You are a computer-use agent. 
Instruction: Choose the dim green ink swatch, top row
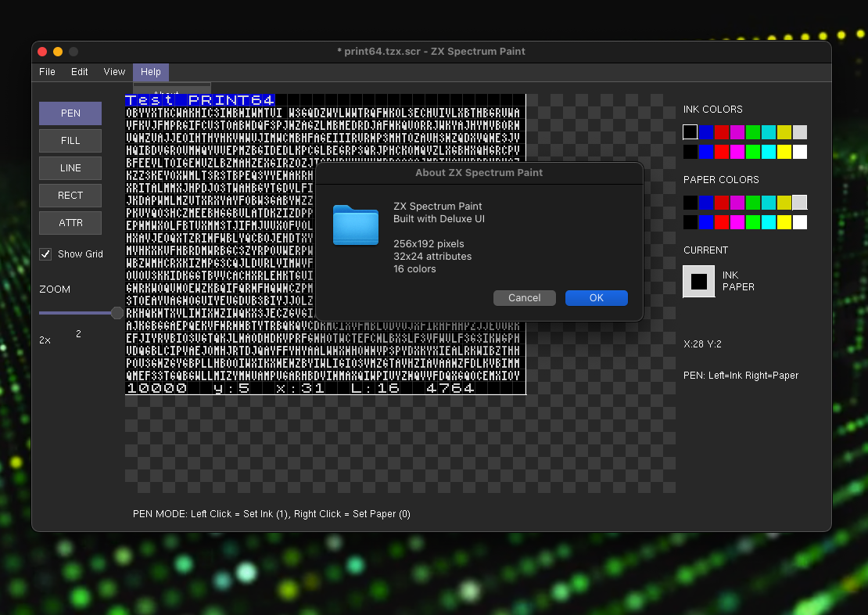point(753,132)
